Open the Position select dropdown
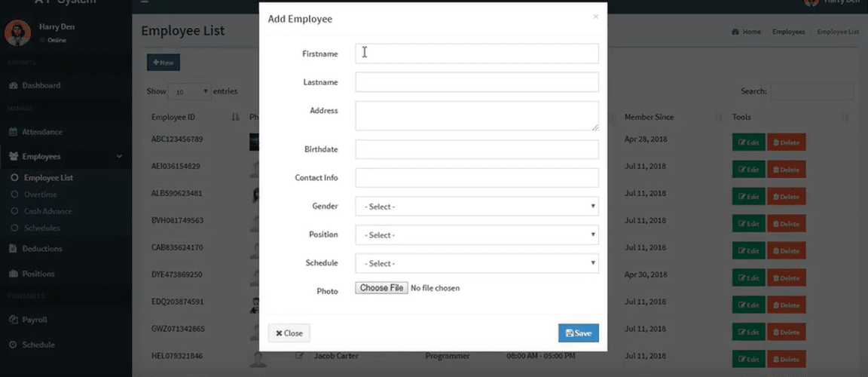868x377 pixels. (477, 234)
